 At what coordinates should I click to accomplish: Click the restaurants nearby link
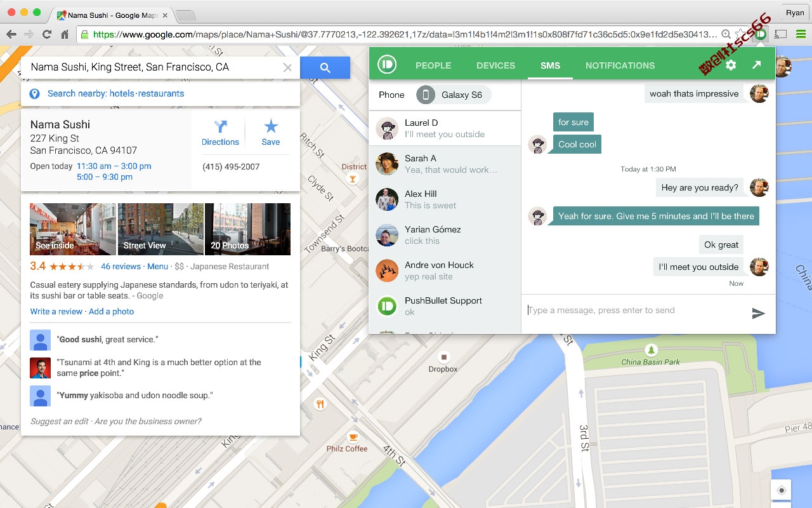(x=161, y=93)
